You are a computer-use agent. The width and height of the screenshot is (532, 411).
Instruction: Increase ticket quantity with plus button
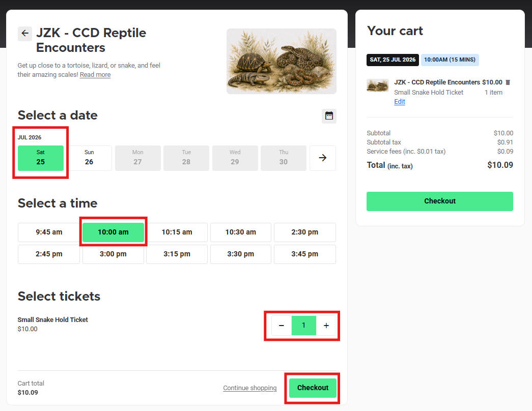coord(326,326)
